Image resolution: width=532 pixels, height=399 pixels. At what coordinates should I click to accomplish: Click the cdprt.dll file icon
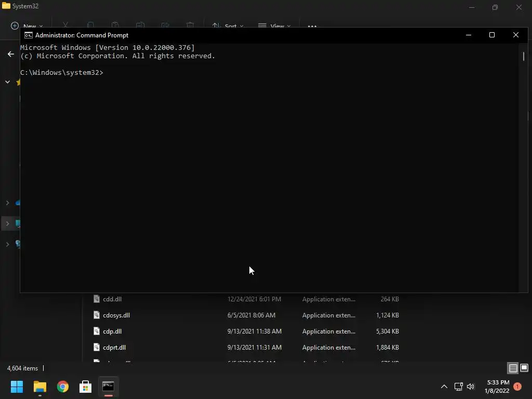pyautogui.click(x=97, y=348)
